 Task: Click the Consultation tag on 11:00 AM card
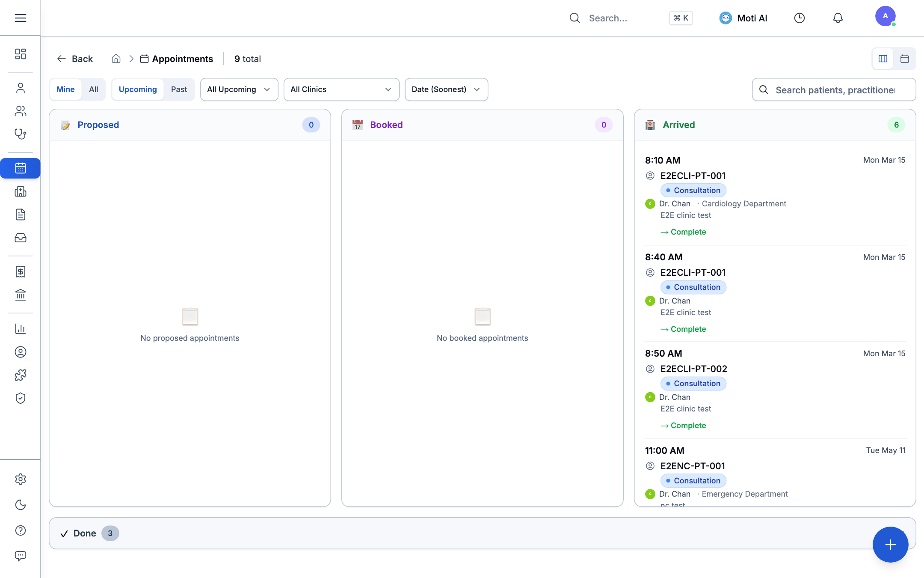tap(693, 480)
